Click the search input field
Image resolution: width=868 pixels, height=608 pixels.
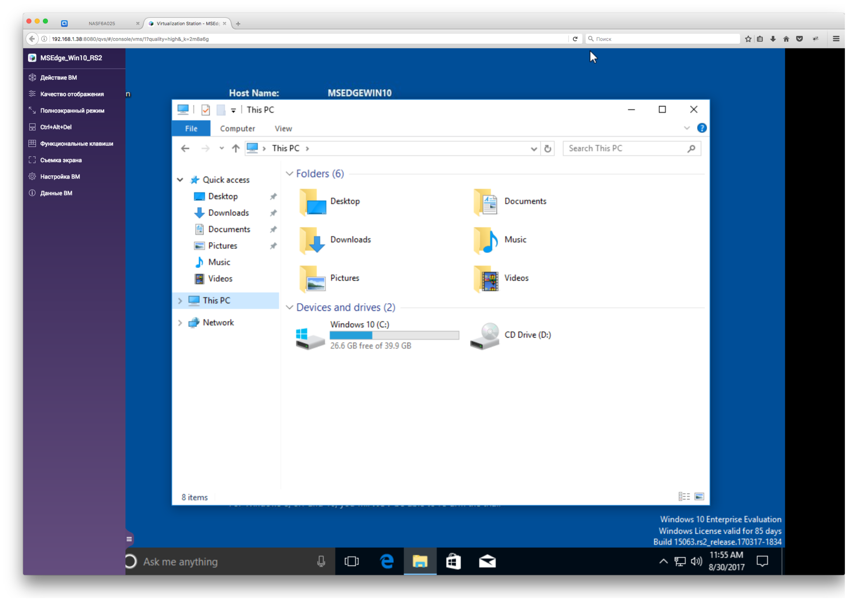630,148
